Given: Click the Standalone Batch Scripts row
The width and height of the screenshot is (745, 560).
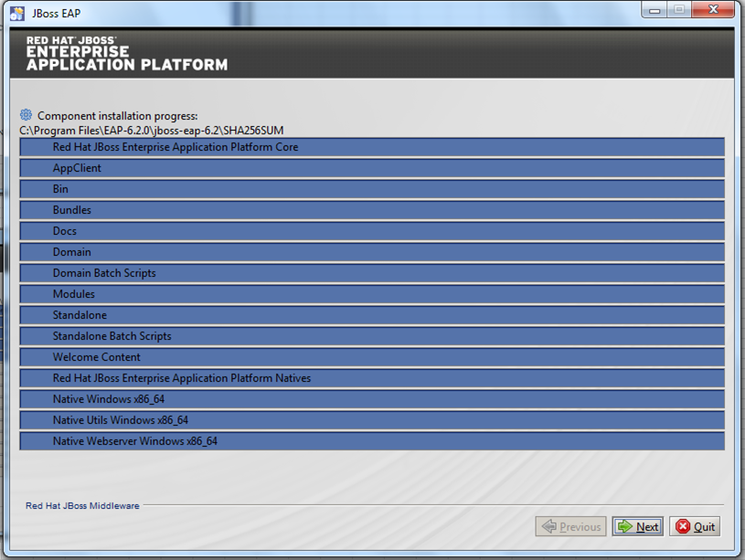Looking at the screenshot, I should click(372, 336).
